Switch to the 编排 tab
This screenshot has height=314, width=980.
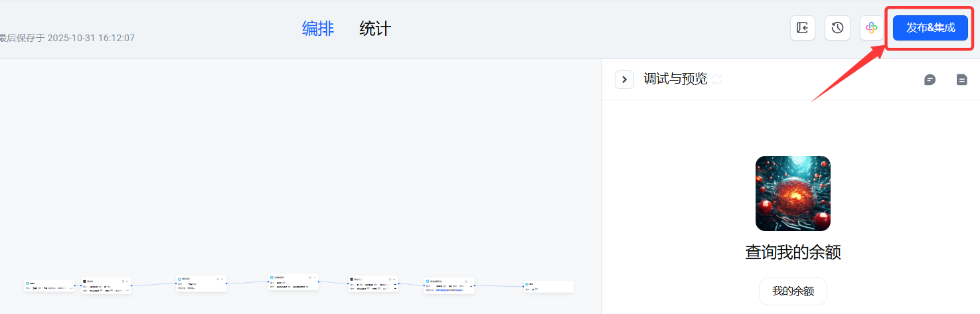(318, 29)
